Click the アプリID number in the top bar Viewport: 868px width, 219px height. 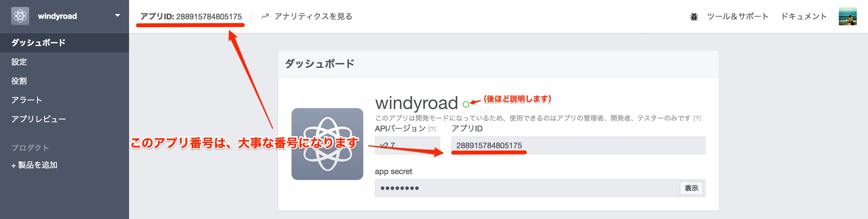[x=208, y=17]
